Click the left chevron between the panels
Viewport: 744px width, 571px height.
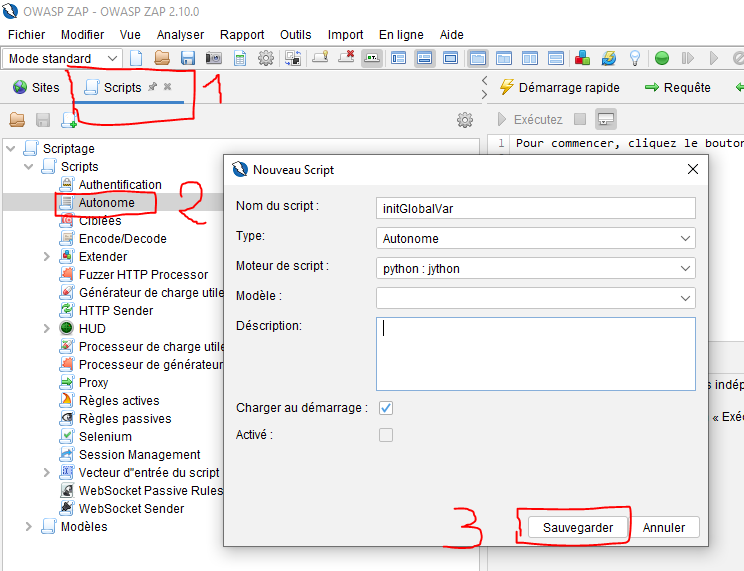pyautogui.click(x=484, y=80)
